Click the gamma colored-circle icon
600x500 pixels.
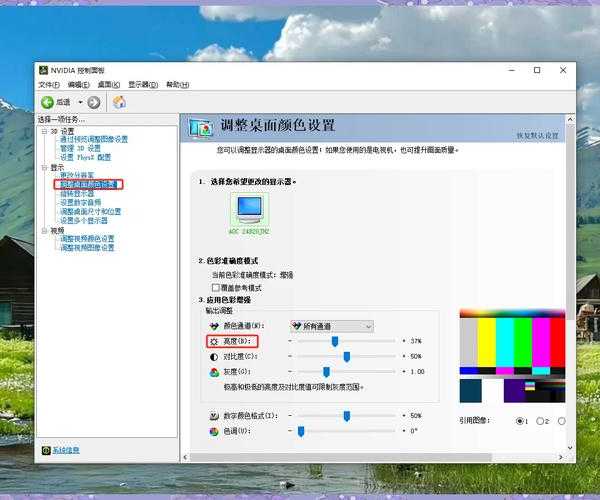click(x=214, y=372)
